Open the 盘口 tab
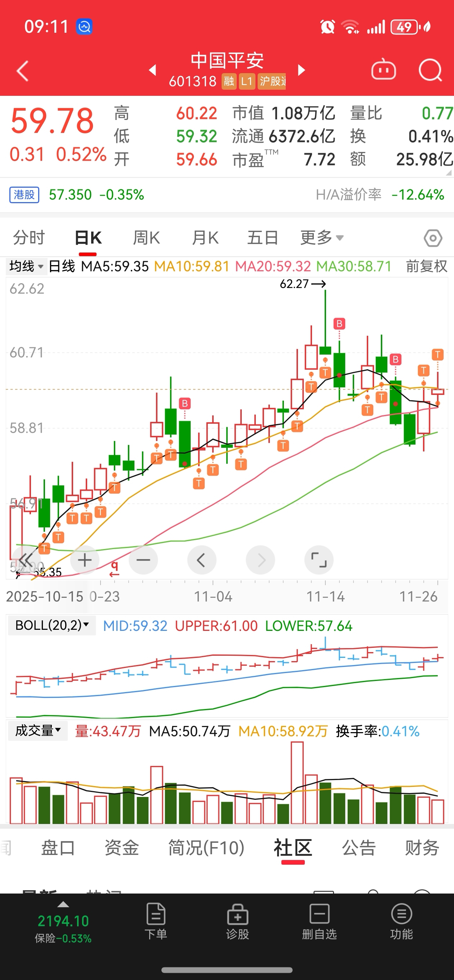The width and height of the screenshot is (454, 980). [x=58, y=848]
